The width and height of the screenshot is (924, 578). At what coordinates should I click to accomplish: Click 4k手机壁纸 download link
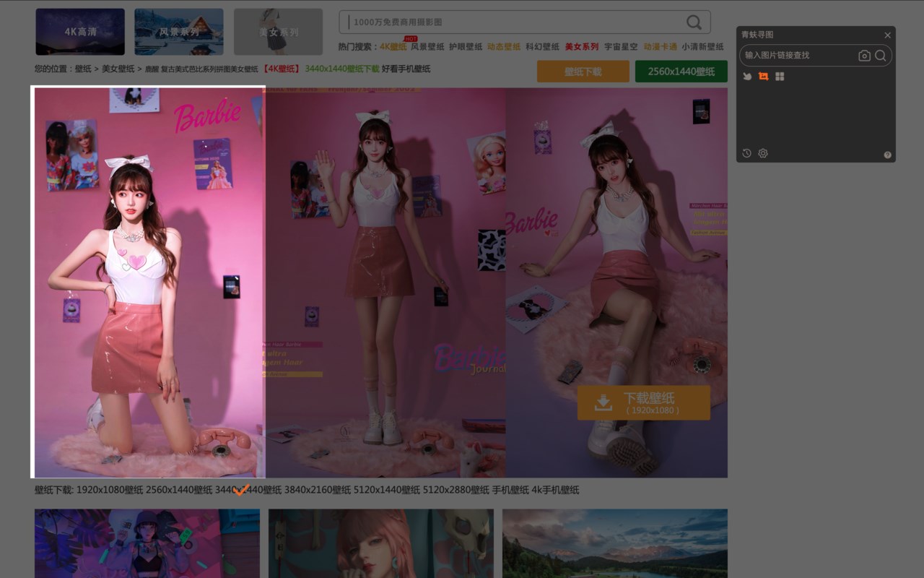point(555,490)
